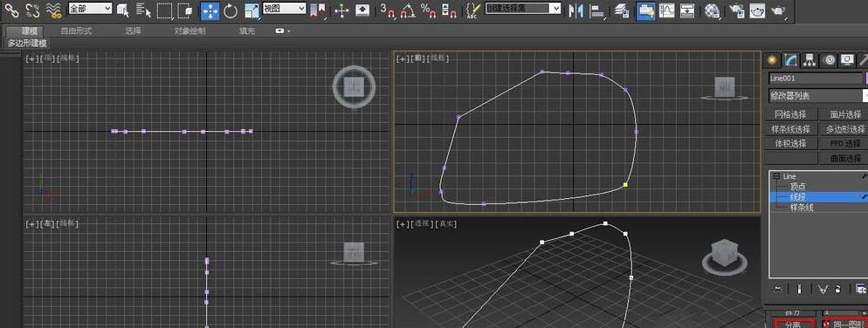Open the Mirror tool

click(x=576, y=10)
